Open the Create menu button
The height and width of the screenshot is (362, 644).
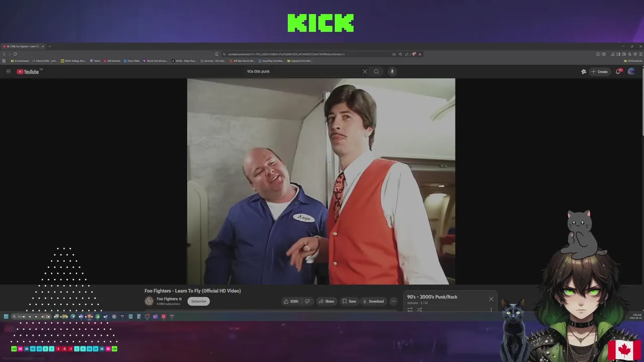tap(599, 71)
